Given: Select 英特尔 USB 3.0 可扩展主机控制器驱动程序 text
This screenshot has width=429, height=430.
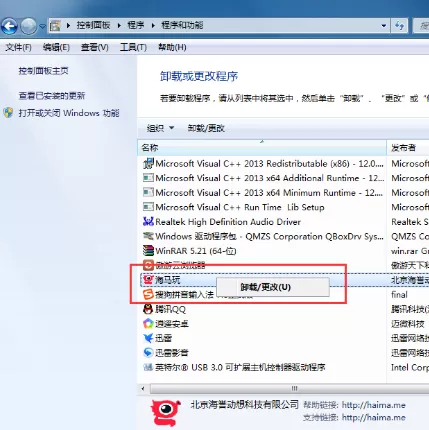Looking at the screenshot, I should pyautogui.click(x=240, y=367).
